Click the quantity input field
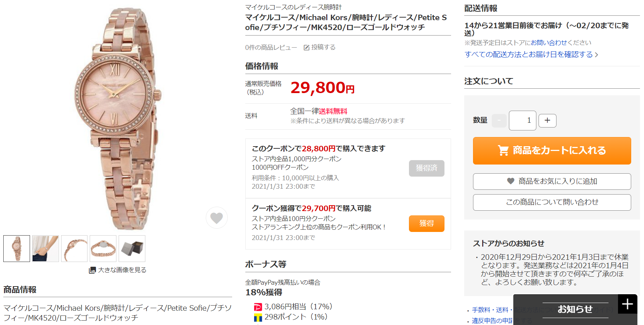Screen dimensions: 644x325 coord(522,121)
